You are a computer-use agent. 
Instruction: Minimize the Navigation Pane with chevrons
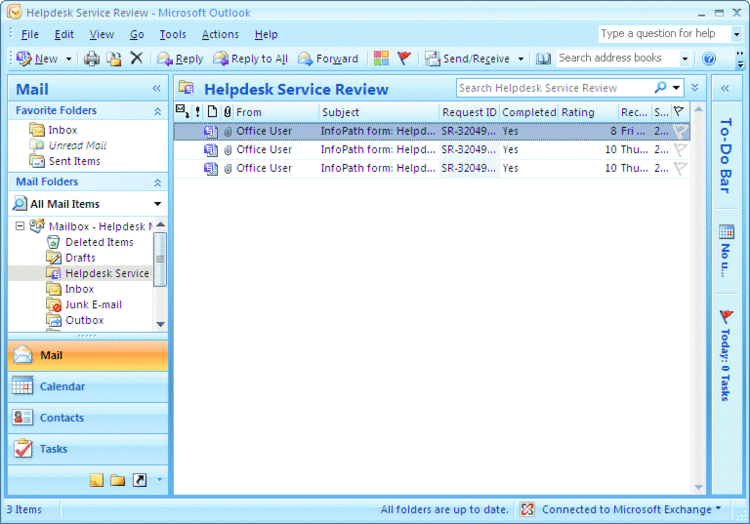click(x=156, y=88)
